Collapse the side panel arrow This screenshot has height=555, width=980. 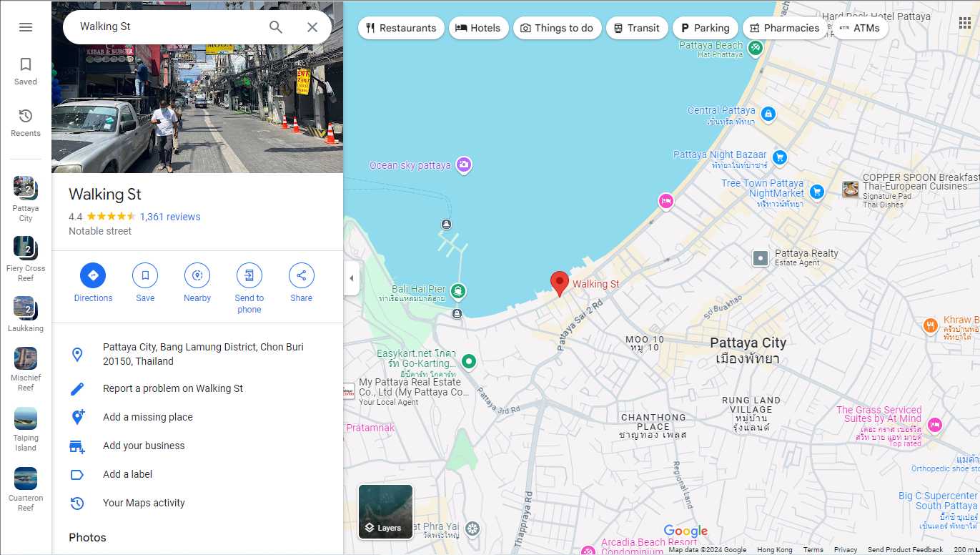coord(351,278)
